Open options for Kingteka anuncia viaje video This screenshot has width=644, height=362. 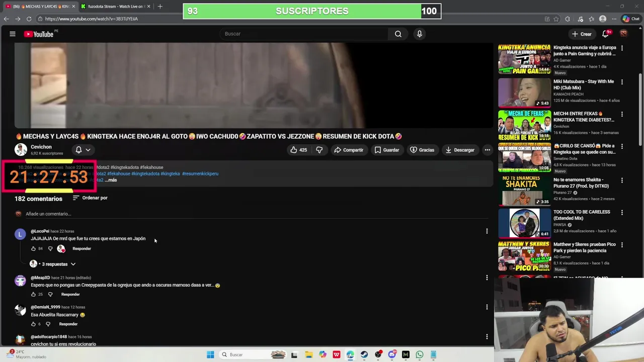[x=622, y=48]
